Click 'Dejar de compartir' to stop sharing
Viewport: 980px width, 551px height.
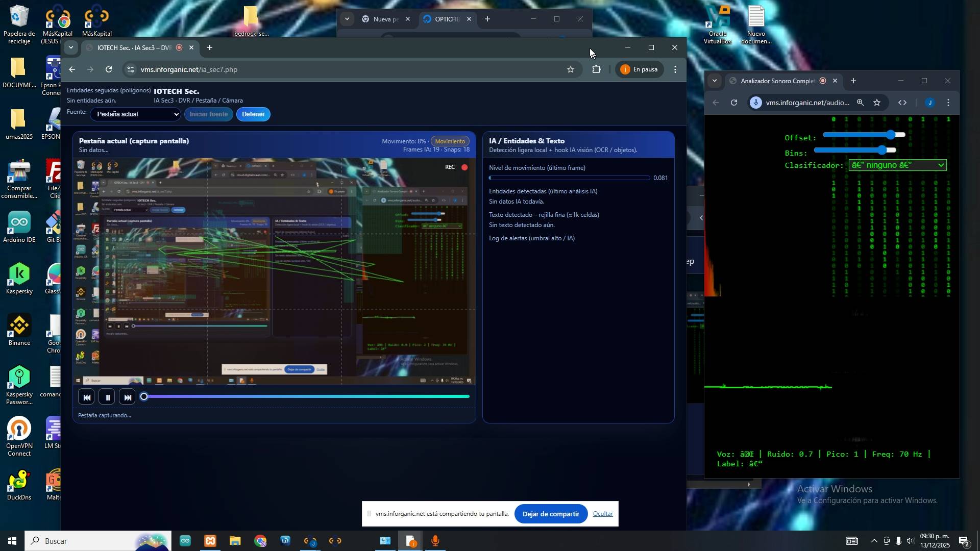tap(550, 514)
